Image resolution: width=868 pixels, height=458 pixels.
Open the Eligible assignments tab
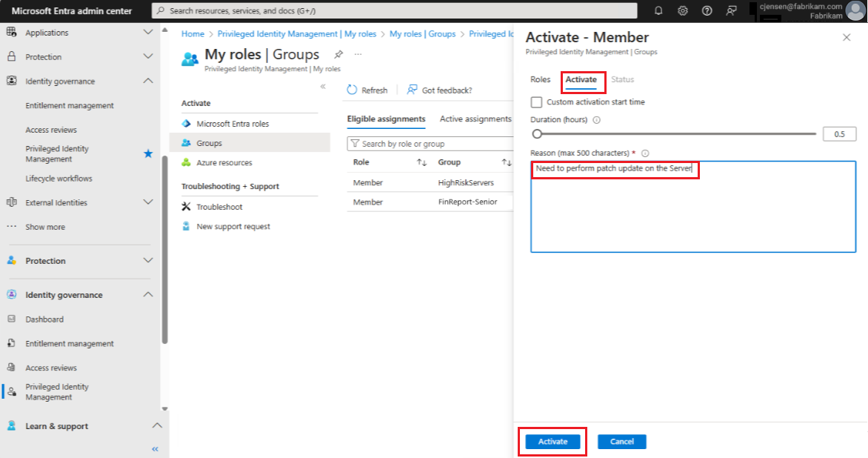tap(386, 119)
